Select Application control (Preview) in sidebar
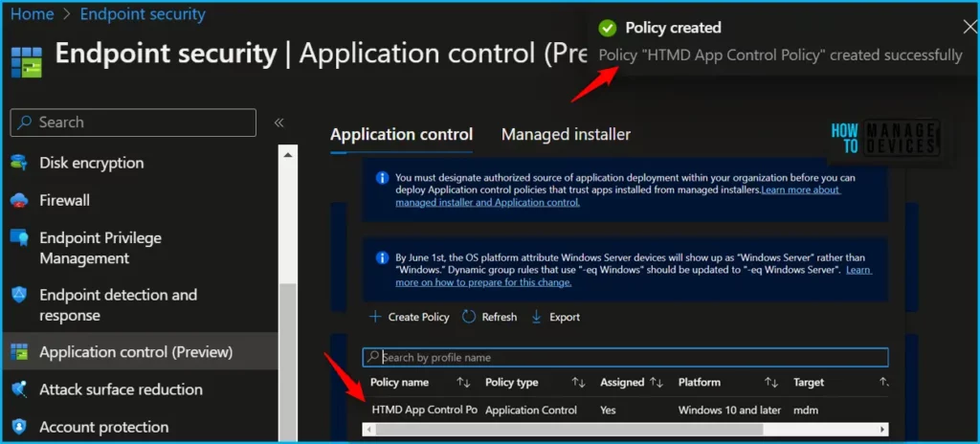Image resolution: width=980 pixels, height=444 pixels. 136,352
